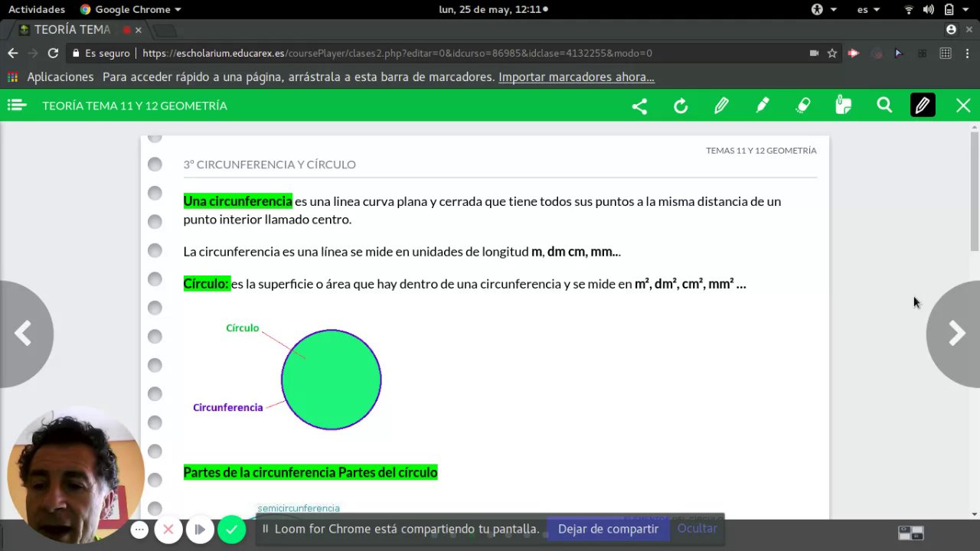Click the Loom webcam bubble
Screen dimensions: 980x551
coord(75,474)
